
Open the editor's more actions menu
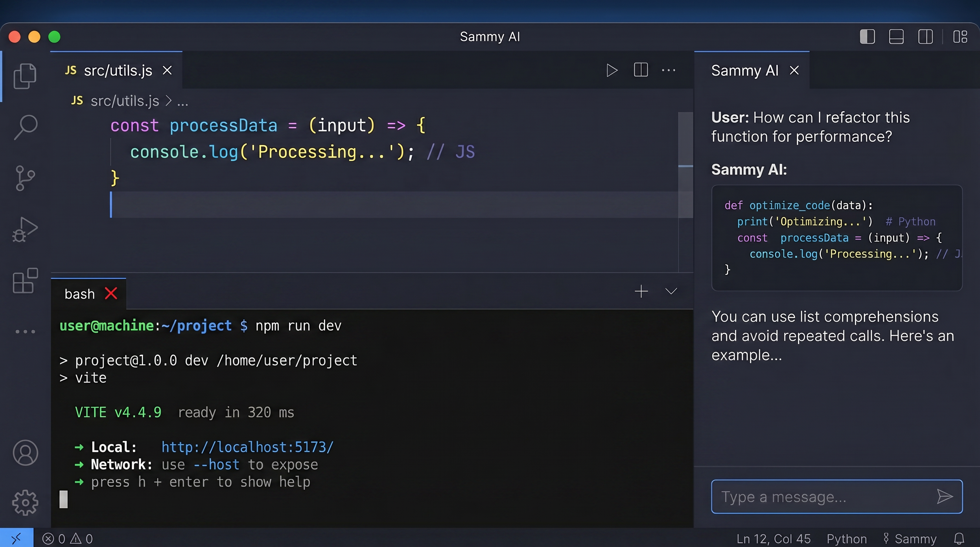click(668, 70)
